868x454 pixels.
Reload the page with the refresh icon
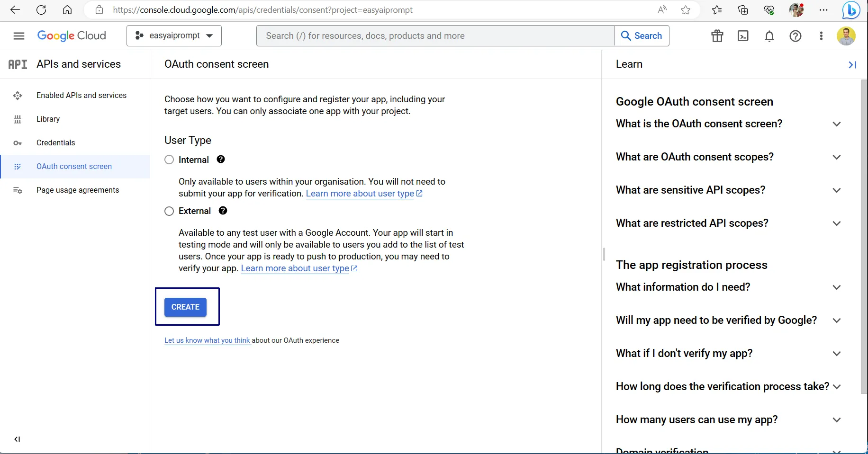click(x=41, y=10)
